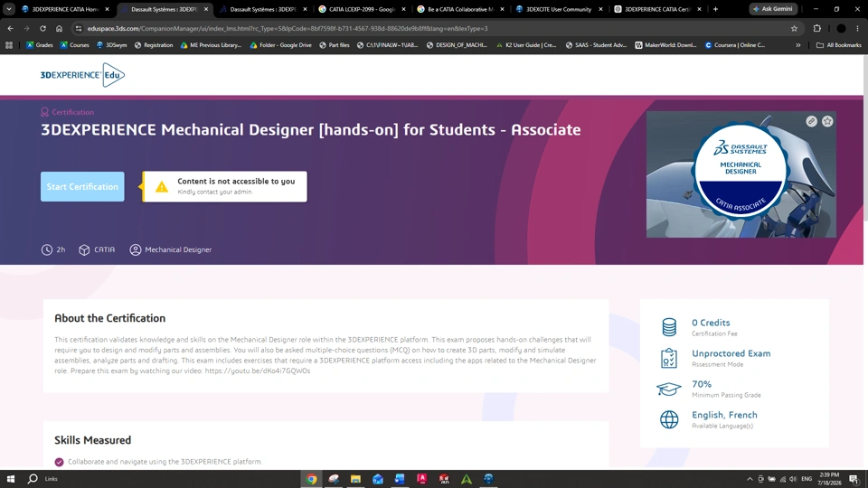This screenshot has width=868, height=488.
Task: Expand hidden bookmarks overflow chevron
Action: 798,45
